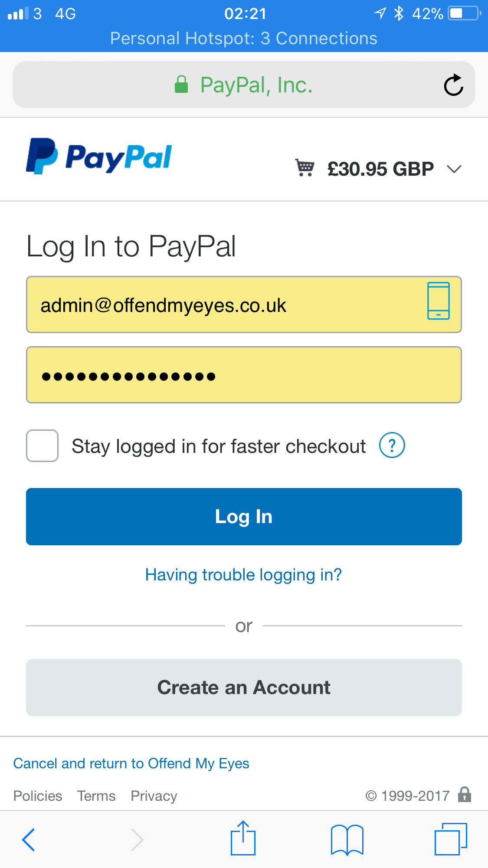Reload the page with Safari's refresh icon
488x868 pixels.
point(454,85)
